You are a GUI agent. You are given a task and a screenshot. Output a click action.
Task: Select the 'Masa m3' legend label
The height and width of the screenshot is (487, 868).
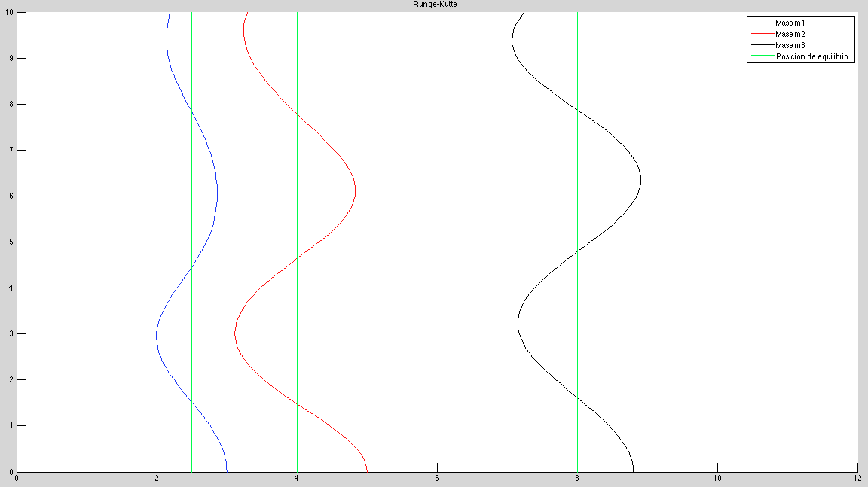790,46
